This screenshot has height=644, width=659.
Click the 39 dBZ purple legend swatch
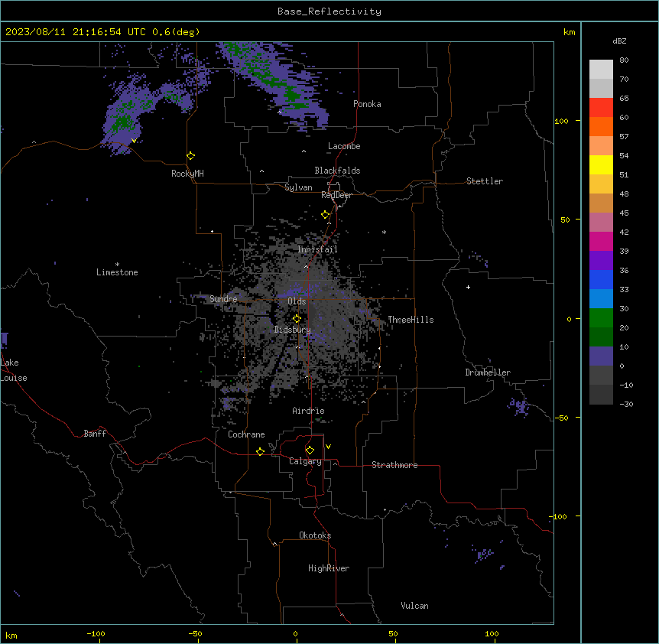point(601,260)
